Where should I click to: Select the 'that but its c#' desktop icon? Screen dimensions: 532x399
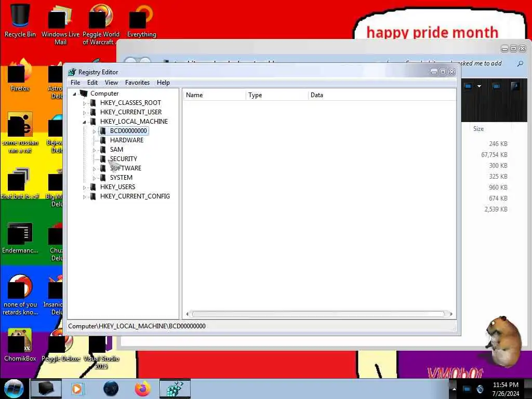point(20,183)
